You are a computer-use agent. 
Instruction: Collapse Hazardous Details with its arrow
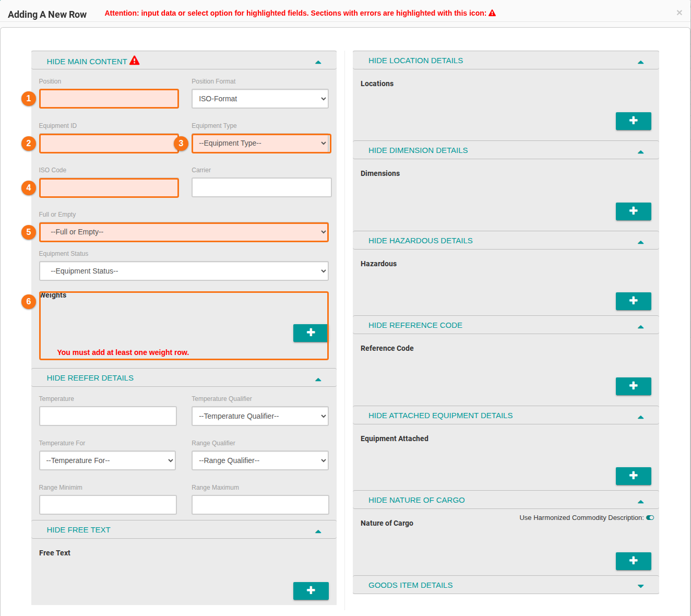coord(641,242)
